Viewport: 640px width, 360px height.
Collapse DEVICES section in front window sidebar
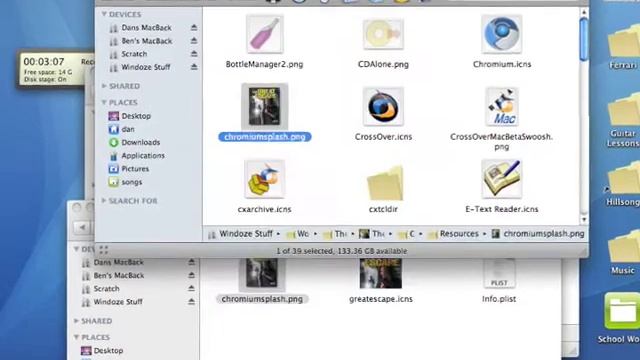104,14
